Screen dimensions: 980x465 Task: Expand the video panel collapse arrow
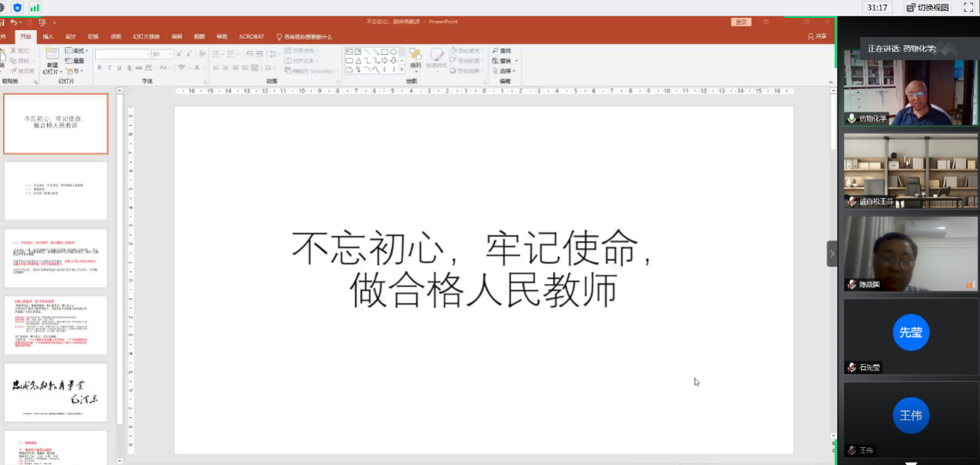(x=832, y=253)
